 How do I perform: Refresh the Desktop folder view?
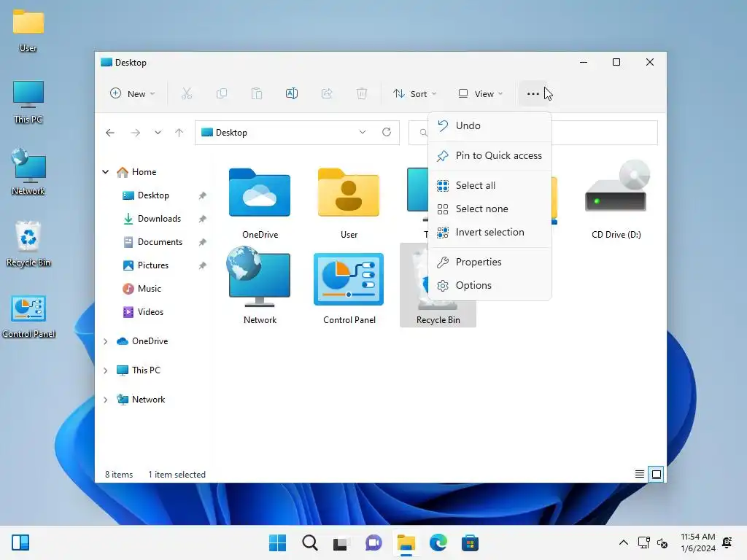387,133
